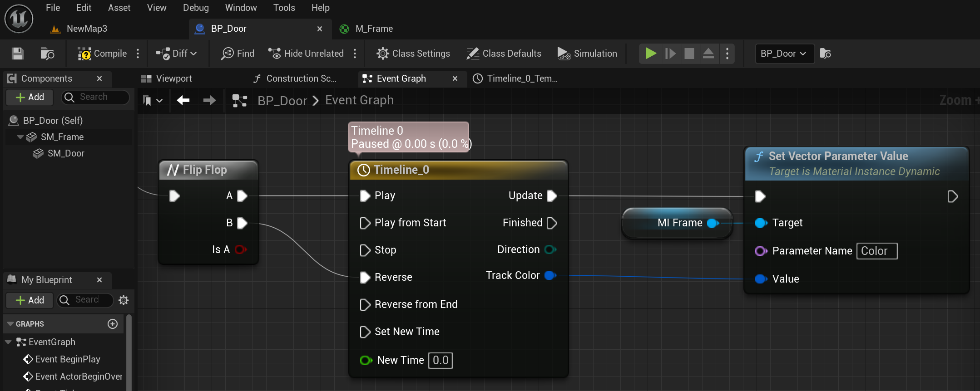The width and height of the screenshot is (980, 391).
Task: Click the Find toolbar button
Action: (238, 54)
